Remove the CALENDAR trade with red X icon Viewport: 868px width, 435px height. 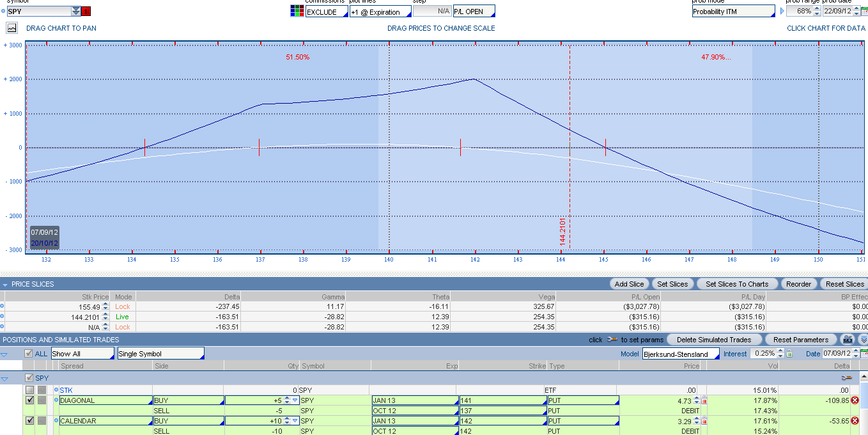click(x=855, y=421)
